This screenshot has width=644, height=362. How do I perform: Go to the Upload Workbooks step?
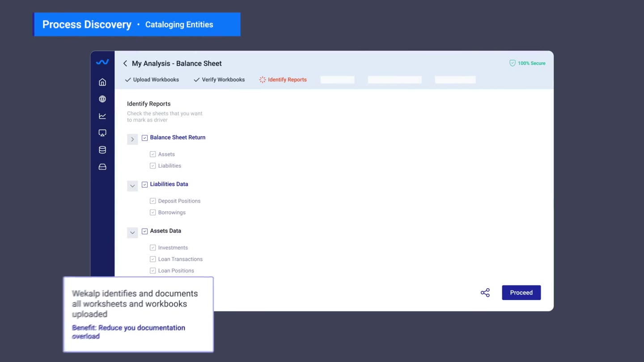point(152,80)
